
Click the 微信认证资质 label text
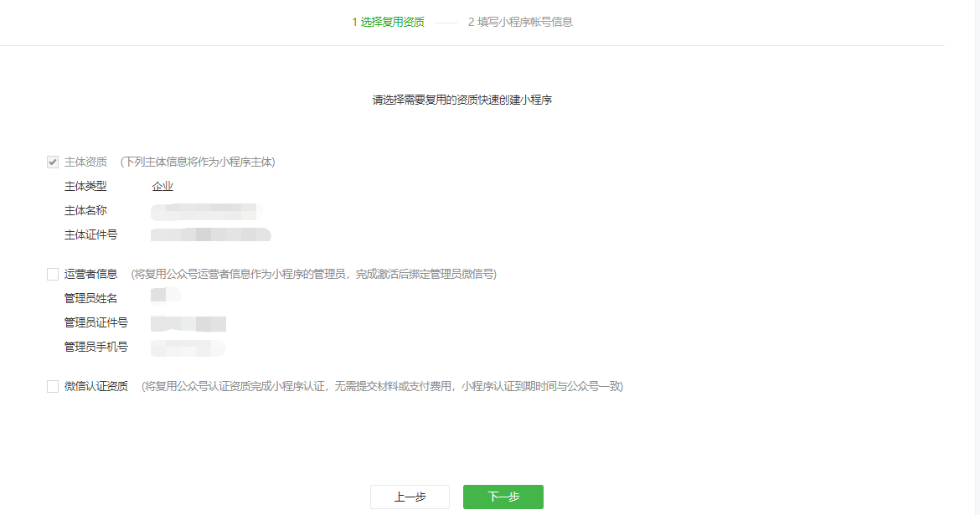coord(95,386)
